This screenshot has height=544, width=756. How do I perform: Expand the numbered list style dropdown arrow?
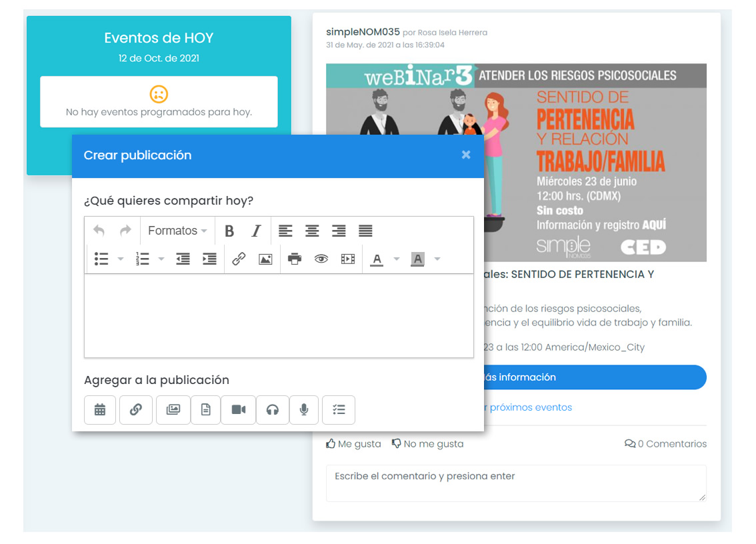pyautogui.click(x=161, y=259)
